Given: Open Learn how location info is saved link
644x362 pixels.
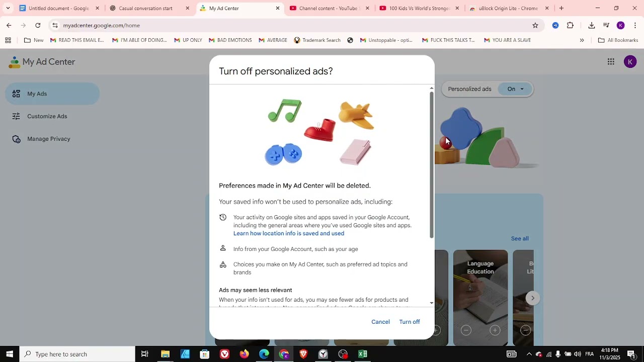Looking at the screenshot, I should coord(289,233).
